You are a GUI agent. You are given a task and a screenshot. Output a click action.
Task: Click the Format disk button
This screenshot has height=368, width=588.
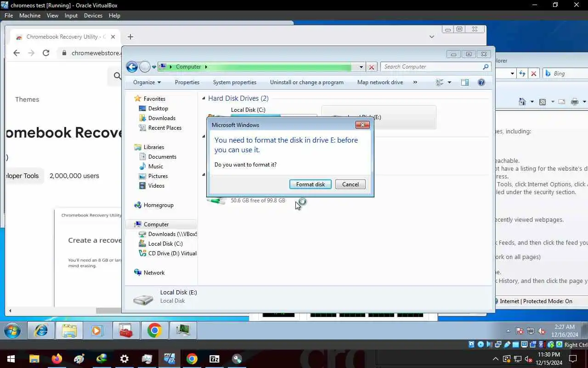pyautogui.click(x=310, y=184)
